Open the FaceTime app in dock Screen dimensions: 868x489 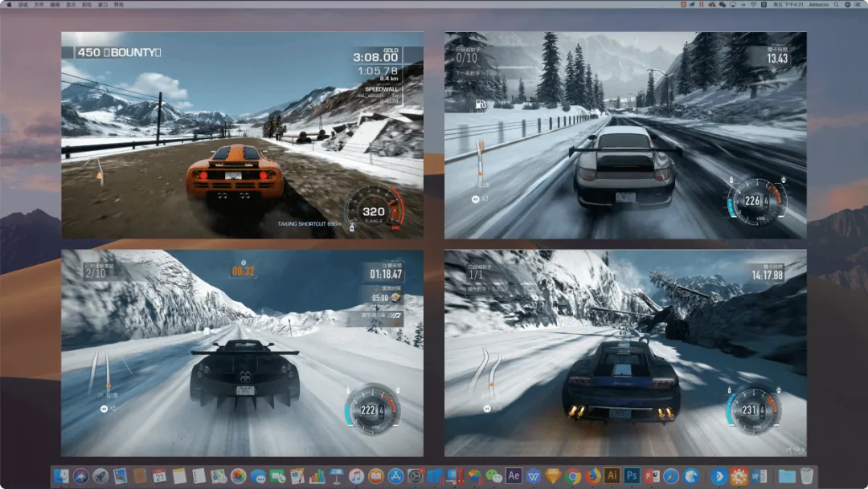[278, 475]
